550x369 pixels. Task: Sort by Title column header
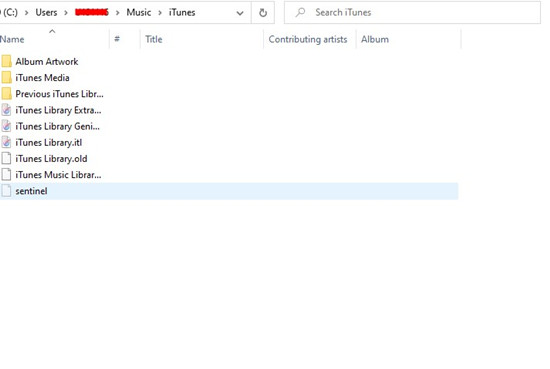point(154,39)
